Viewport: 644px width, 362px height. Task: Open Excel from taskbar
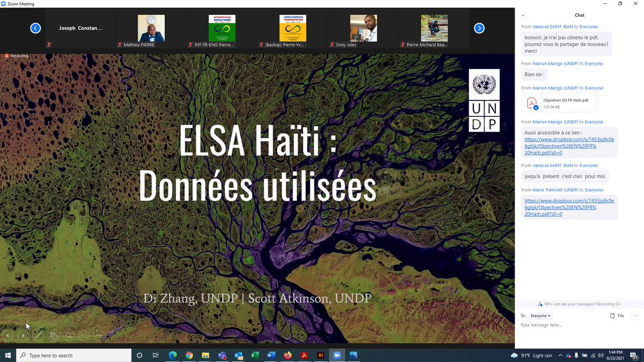tap(255, 355)
